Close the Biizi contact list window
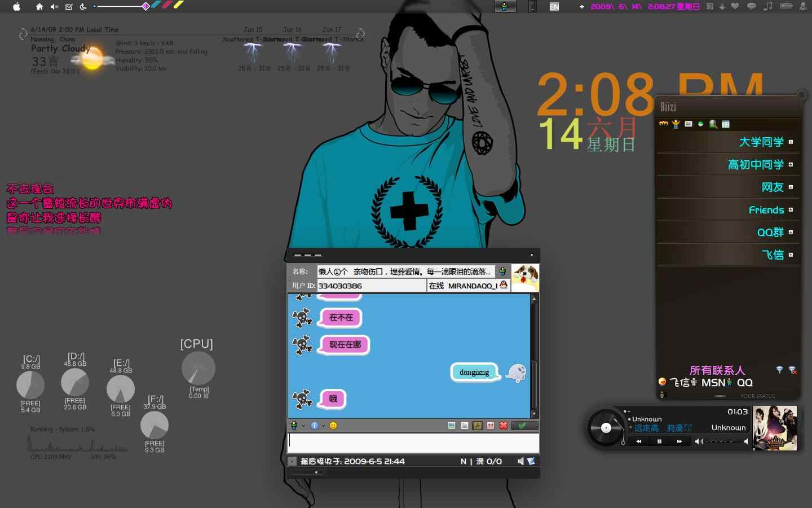 point(802,95)
